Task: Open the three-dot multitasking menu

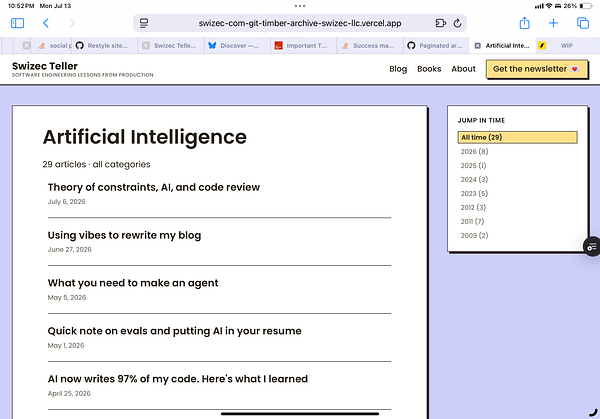Action: click(x=300, y=6)
